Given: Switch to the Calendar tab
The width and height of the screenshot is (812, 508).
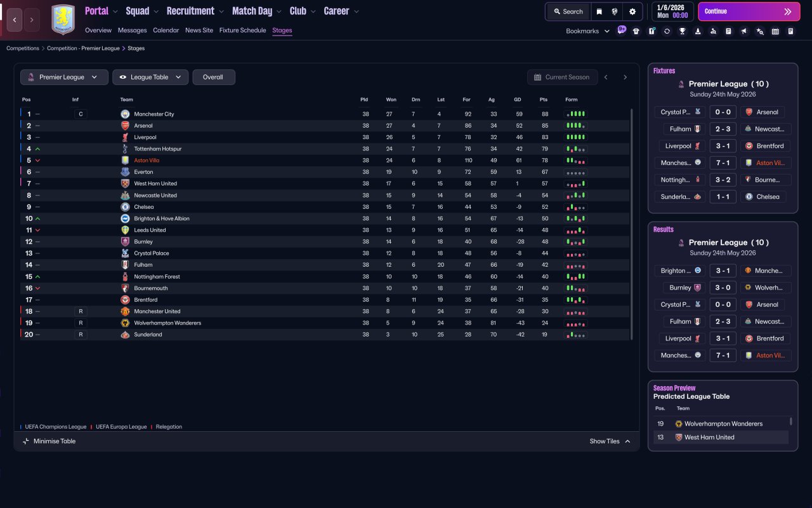Looking at the screenshot, I should tap(166, 30).
